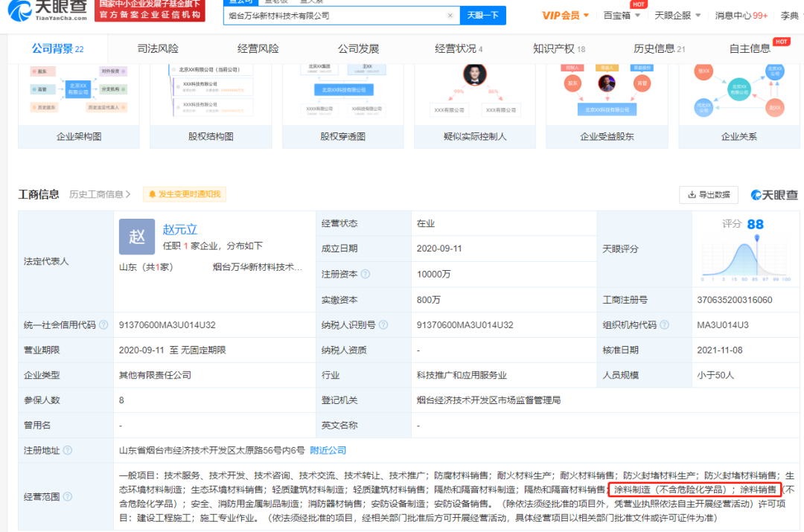The height and width of the screenshot is (532, 804).
Task: Click the 天眼一下 search button
Action: pyautogui.click(x=482, y=16)
